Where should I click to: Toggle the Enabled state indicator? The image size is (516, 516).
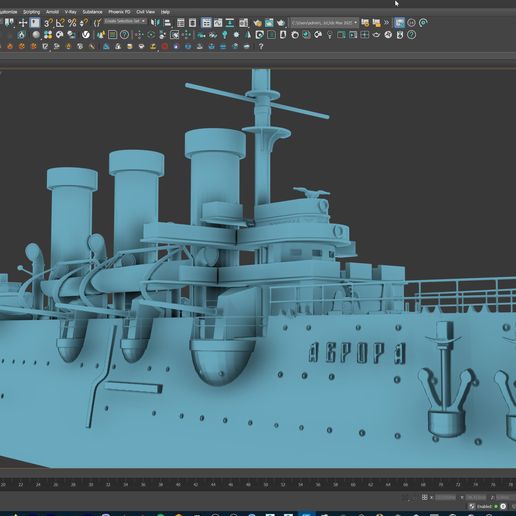tap(496, 506)
